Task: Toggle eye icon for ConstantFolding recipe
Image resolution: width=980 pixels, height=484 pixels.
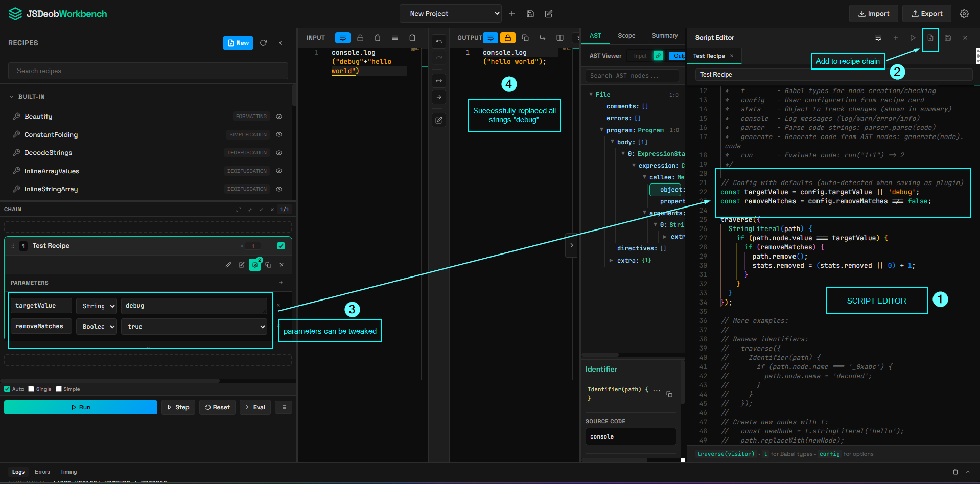Action: [279, 135]
